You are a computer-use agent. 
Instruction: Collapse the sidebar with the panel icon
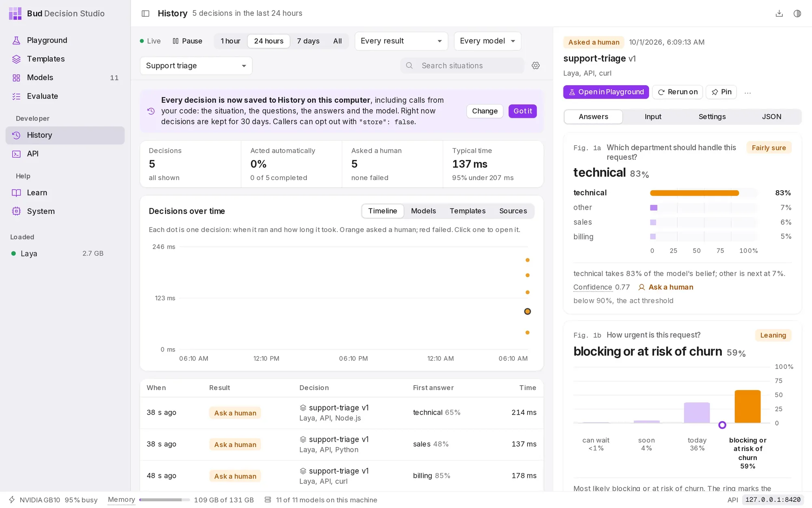145,13
